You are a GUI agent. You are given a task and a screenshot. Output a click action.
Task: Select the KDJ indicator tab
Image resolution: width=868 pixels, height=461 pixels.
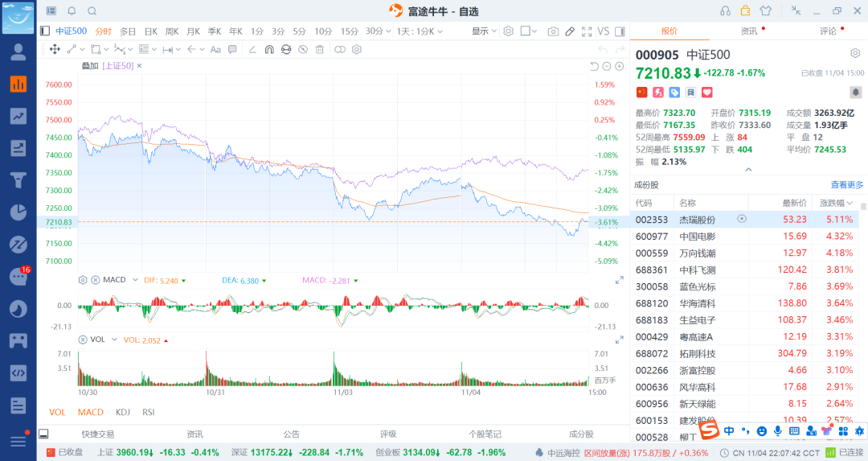[x=123, y=412]
